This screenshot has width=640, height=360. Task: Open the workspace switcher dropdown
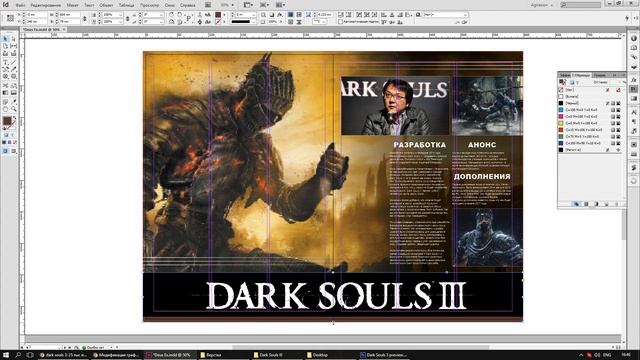point(542,5)
